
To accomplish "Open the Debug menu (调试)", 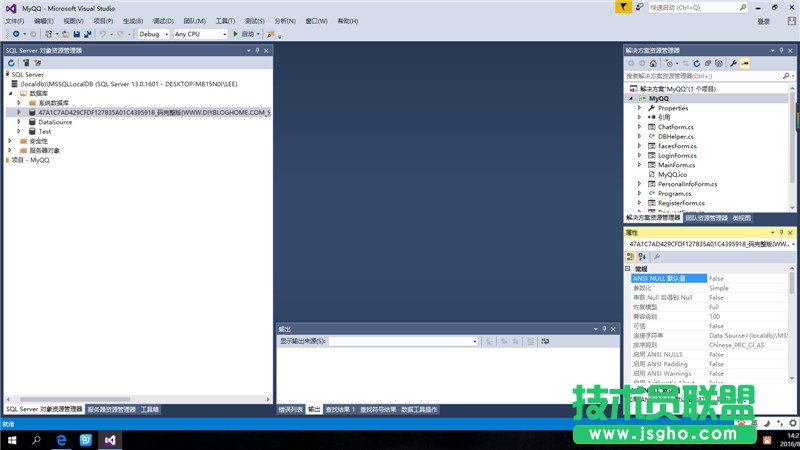I will pos(163,21).
